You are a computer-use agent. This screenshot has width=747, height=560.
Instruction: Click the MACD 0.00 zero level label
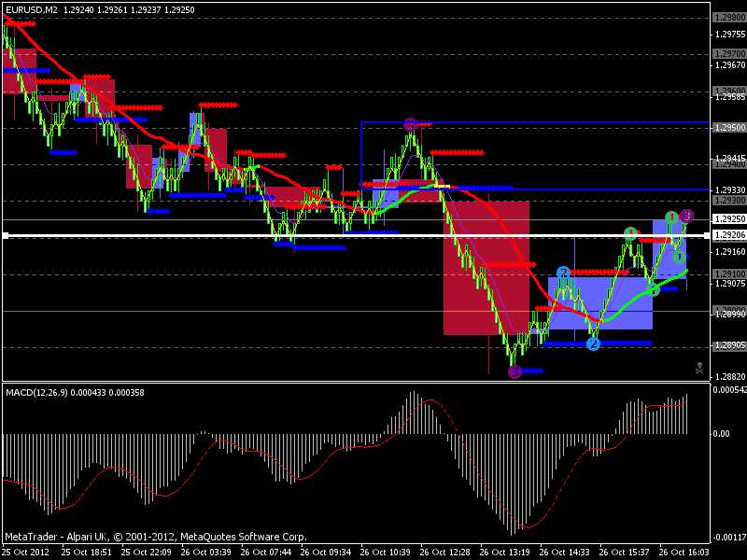[721, 433]
